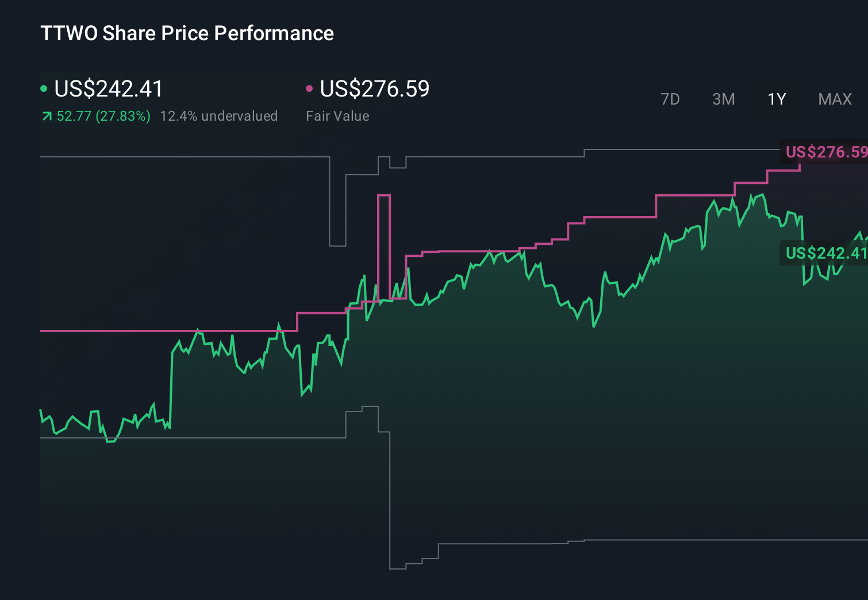
Task: Click the US$242.41 share price tag
Action: point(826,253)
